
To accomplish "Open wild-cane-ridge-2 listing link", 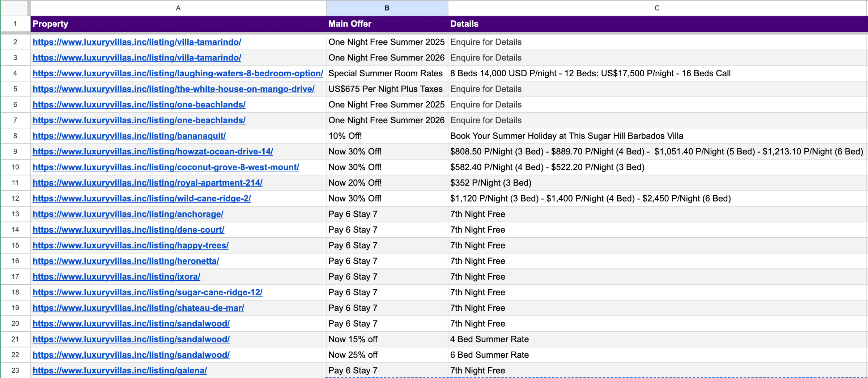I will point(141,198).
